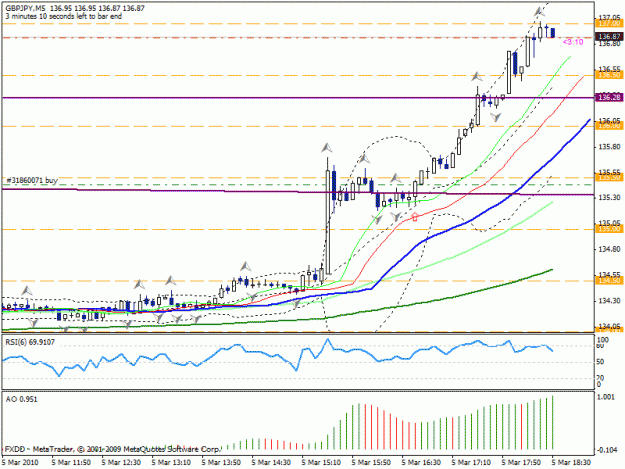625x469 pixels.
Task: Click the current price tag 136.87
Action: tap(609, 37)
